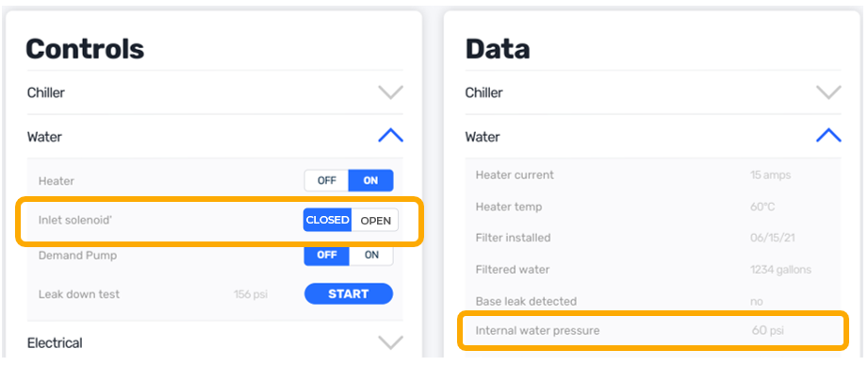Select the Internal water pressure row

653,331
